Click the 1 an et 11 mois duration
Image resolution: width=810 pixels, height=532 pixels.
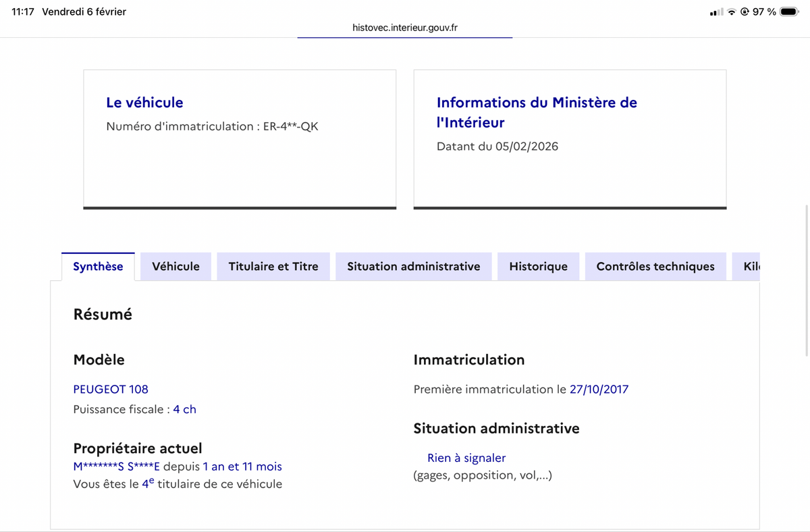242,467
